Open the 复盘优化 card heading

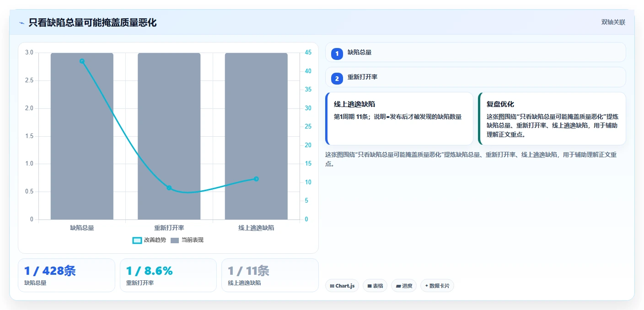(500, 104)
